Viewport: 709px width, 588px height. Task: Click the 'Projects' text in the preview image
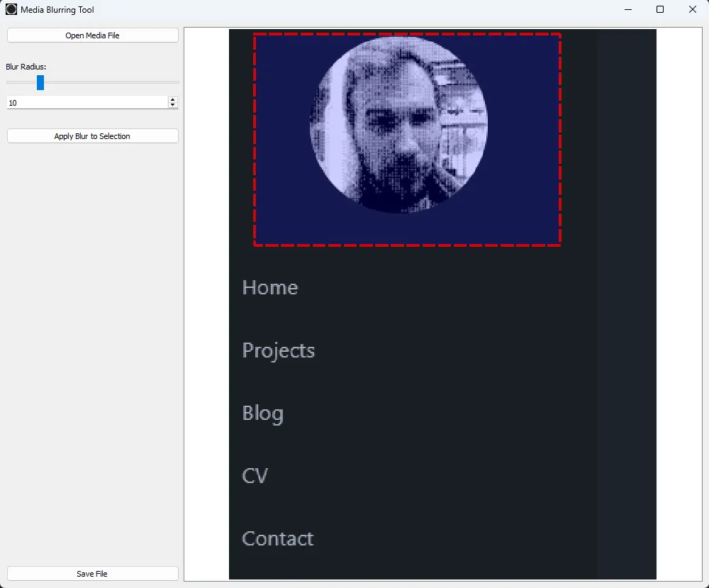coord(278,351)
